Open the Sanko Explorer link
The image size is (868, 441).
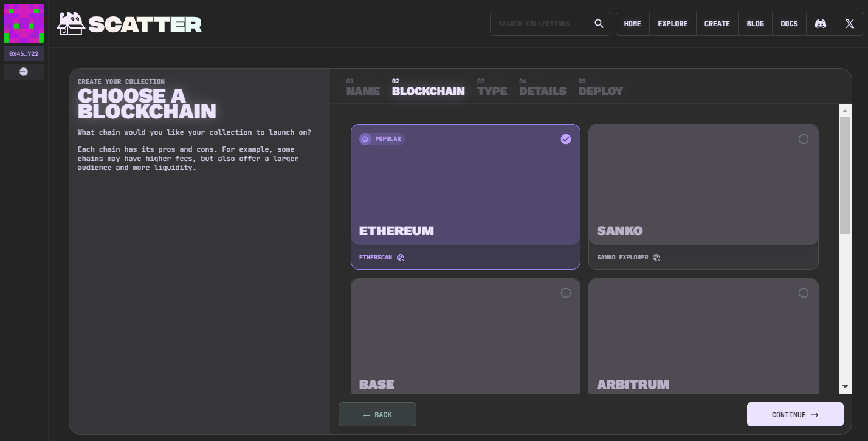point(622,258)
